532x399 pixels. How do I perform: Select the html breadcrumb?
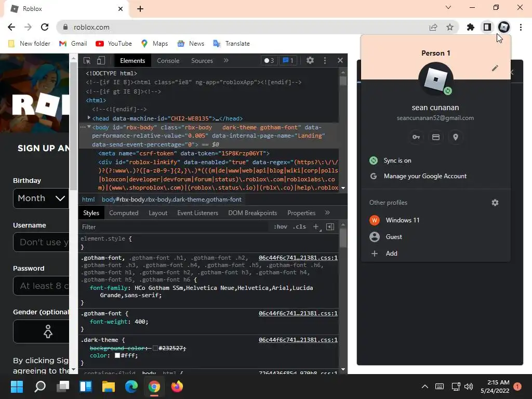pyautogui.click(x=88, y=199)
